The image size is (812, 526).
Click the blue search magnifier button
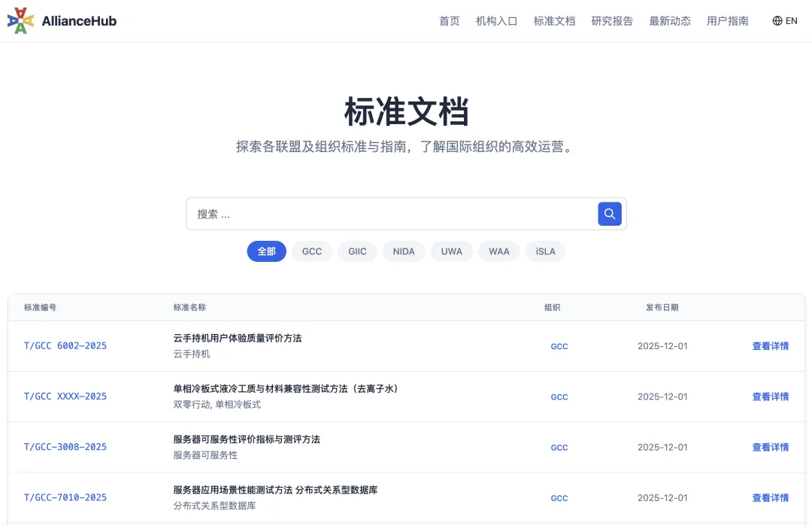(x=610, y=214)
